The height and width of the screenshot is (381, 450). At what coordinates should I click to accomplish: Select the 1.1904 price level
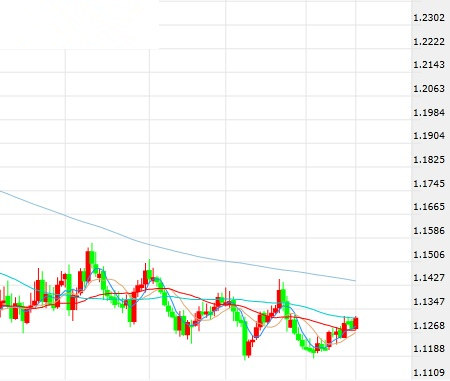pyautogui.click(x=429, y=136)
